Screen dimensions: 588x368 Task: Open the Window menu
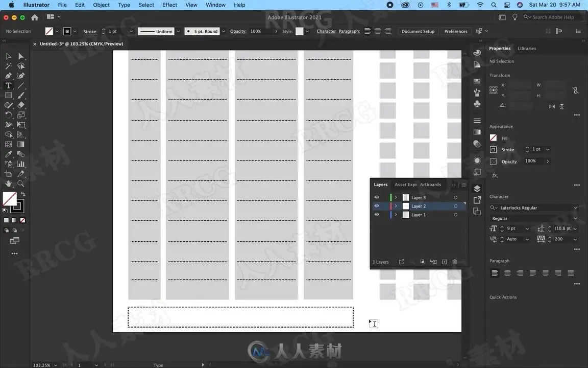[215, 5]
